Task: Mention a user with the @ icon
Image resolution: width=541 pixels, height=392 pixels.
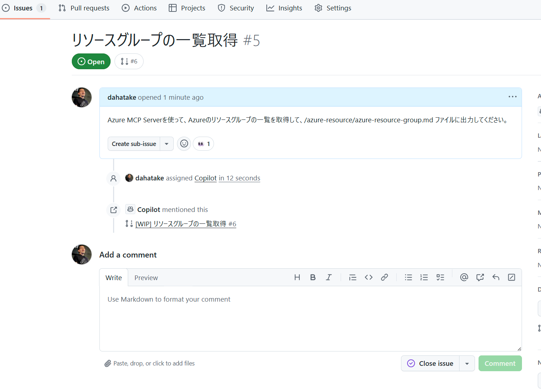Action: (464, 277)
